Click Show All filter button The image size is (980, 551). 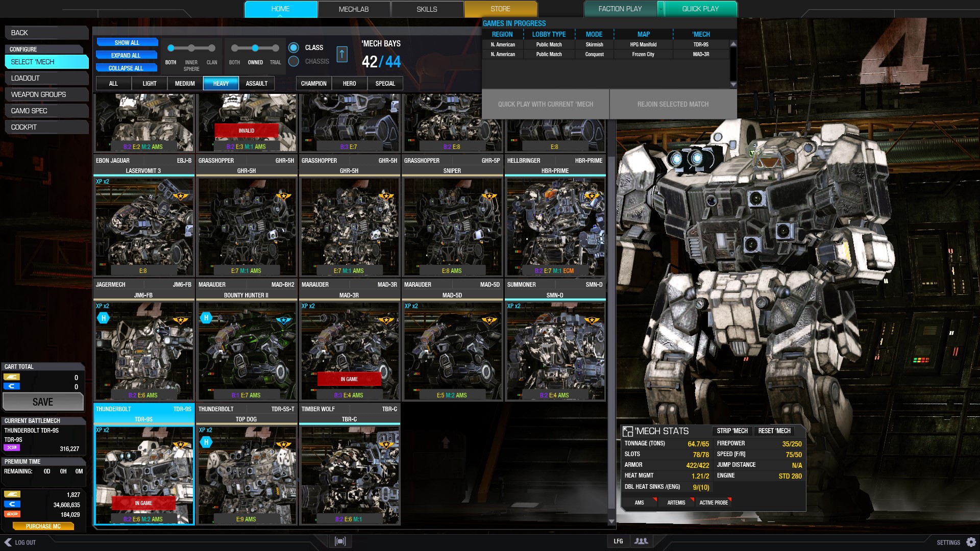point(127,42)
